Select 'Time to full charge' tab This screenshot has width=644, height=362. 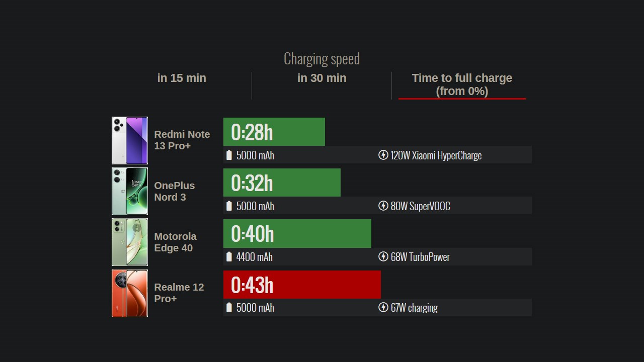point(462,84)
